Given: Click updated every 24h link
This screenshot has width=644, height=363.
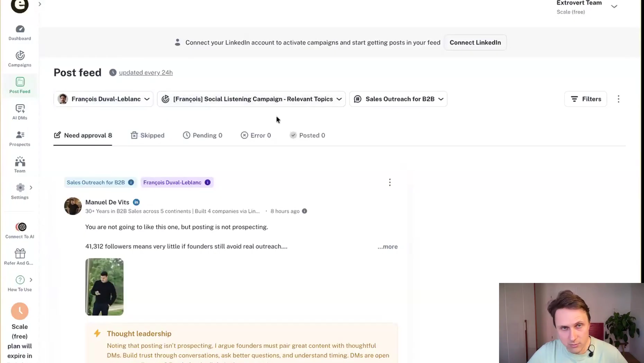Looking at the screenshot, I should click(146, 72).
